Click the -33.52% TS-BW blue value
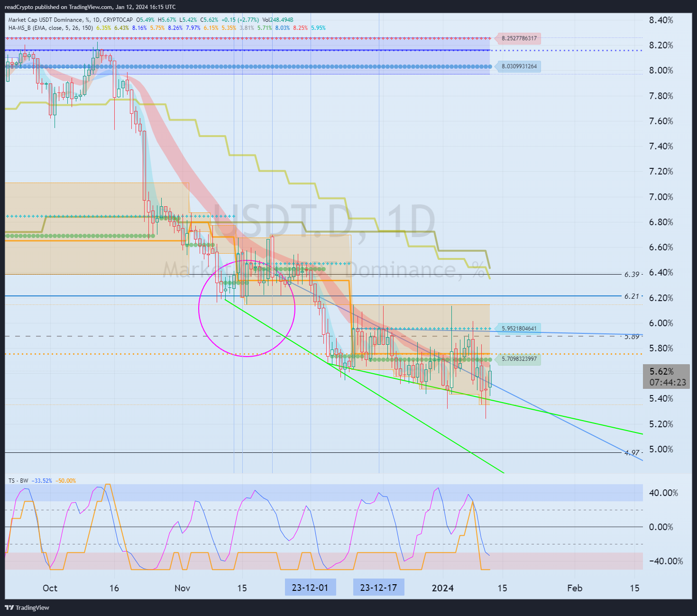The height and width of the screenshot is (616, 697). tap(41, 481)
